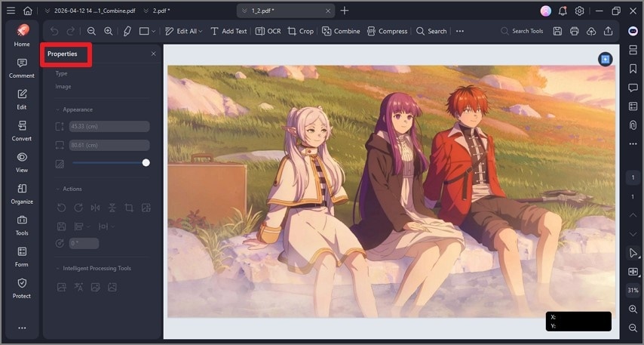This screenshot has width=644, height=345.
Task: Show more toolbar options
Action: 460,31
